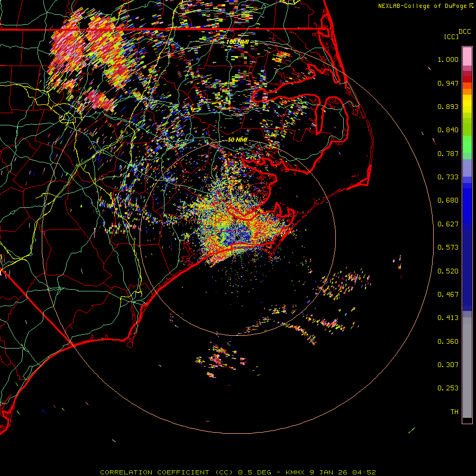Click the 0.787 legend value
Image resolution: width=476 pixels, height=476 pixels.
tap(448, 153)
